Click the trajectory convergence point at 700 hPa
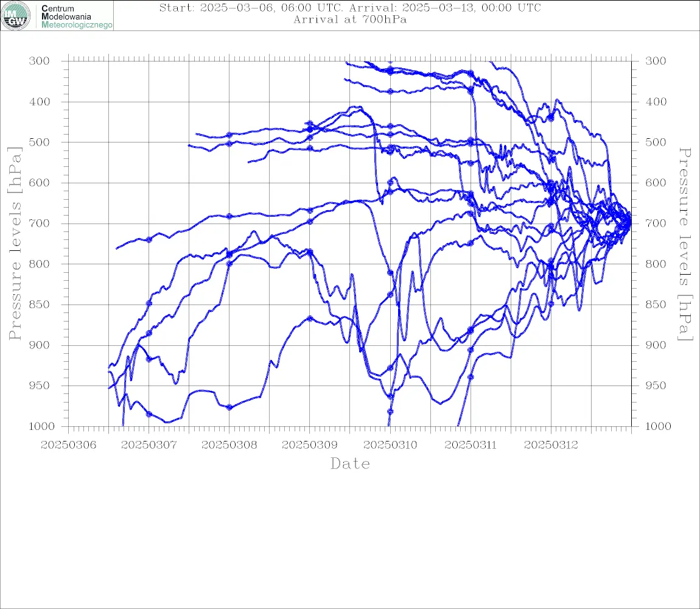 coord(630,222)
